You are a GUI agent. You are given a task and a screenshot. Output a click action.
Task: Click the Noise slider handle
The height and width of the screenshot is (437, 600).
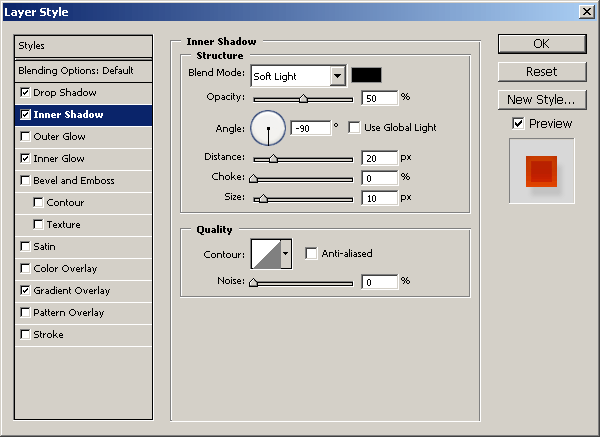click(x=253, y=283)
